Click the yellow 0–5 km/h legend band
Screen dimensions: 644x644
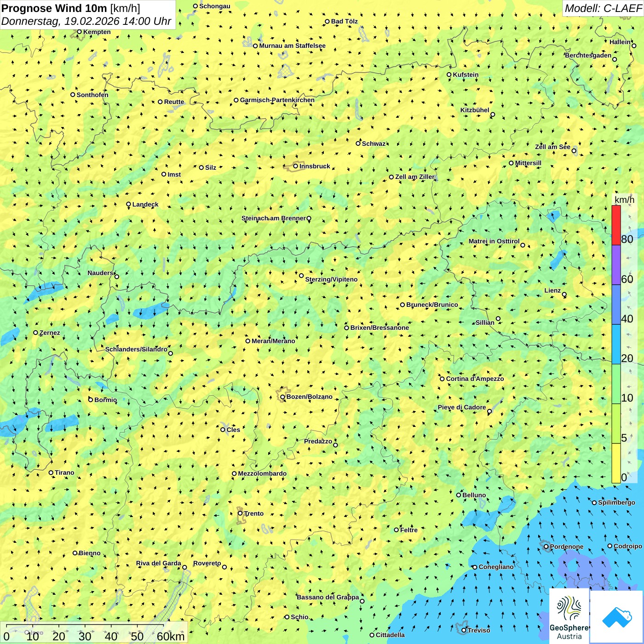[x=616, y=463]
